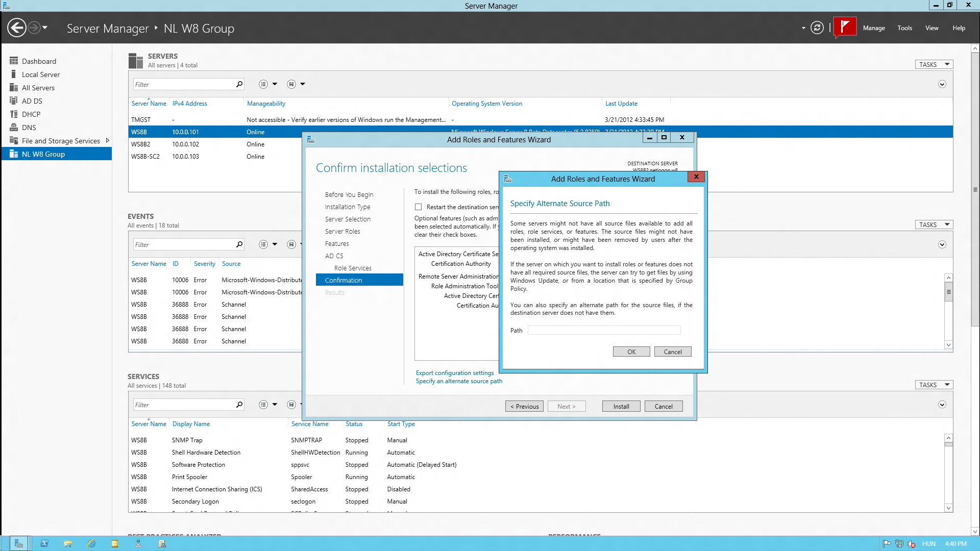Click the Events filter input field
The image size is (980, 551).
[x=183, y=244]
